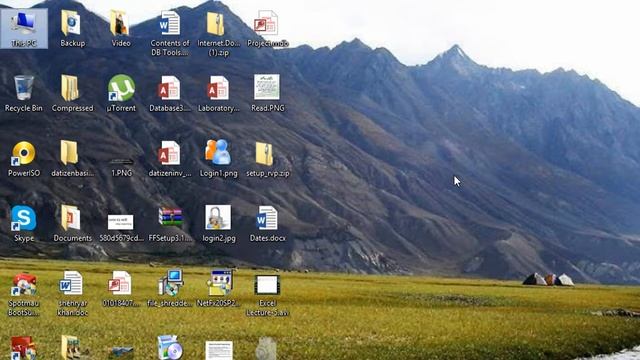640x360 pixels.
Task: Open the This PC desktop icon
Action: click(x=24, y=29)
